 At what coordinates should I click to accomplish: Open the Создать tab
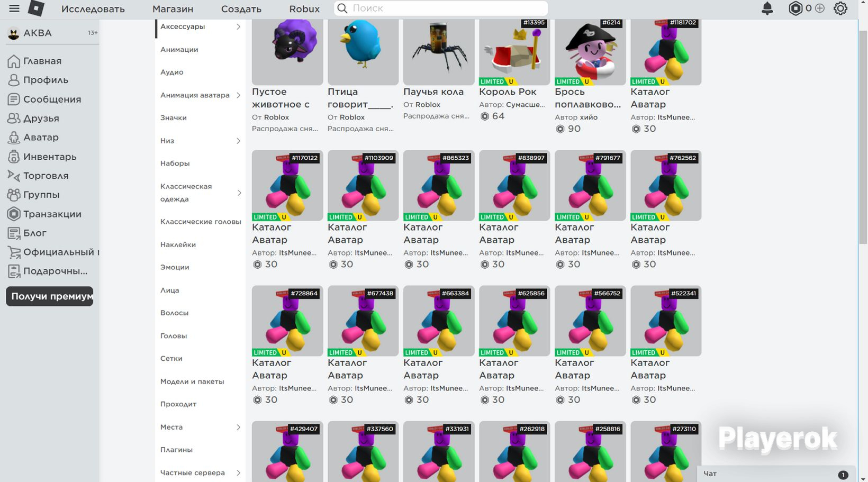pyautogui.click(x=241, y=9)
